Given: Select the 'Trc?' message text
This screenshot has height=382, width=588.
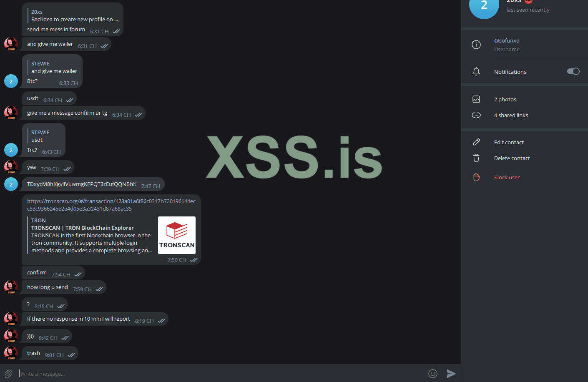Looking at the screenshot, I should coord(32,150).
